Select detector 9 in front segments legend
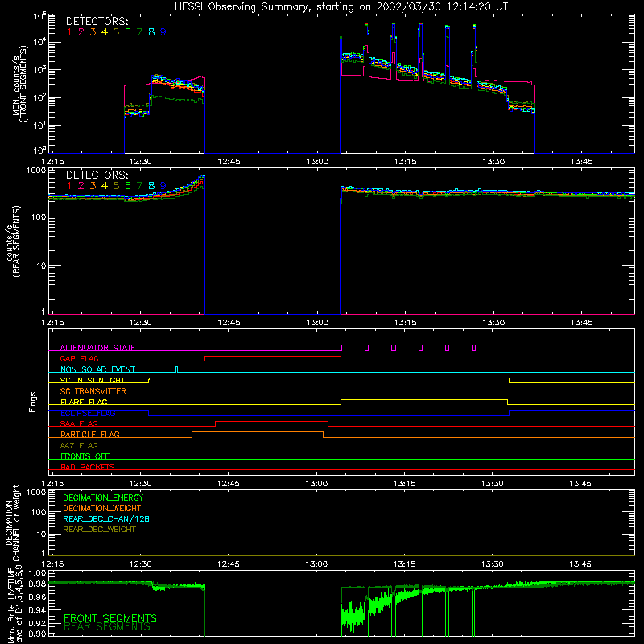 (163, 32)
